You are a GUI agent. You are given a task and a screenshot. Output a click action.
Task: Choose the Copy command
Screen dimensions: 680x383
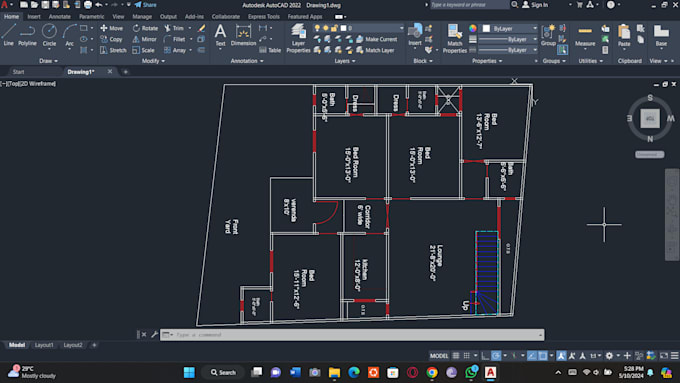point(111,39)
